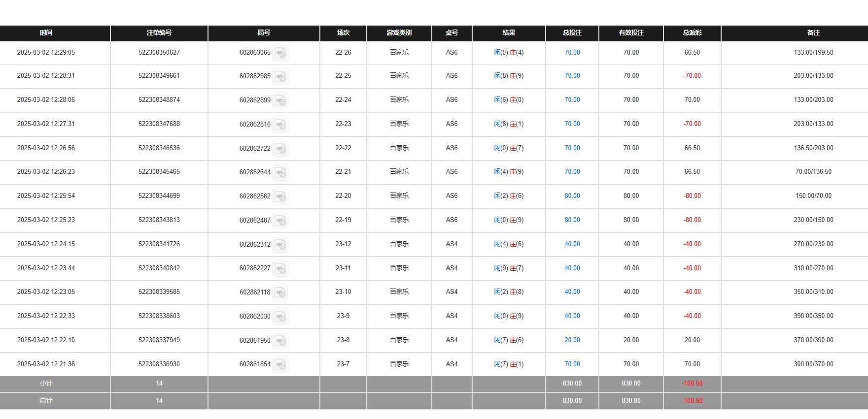Click the 备注 column header

(x=813, y=33)
